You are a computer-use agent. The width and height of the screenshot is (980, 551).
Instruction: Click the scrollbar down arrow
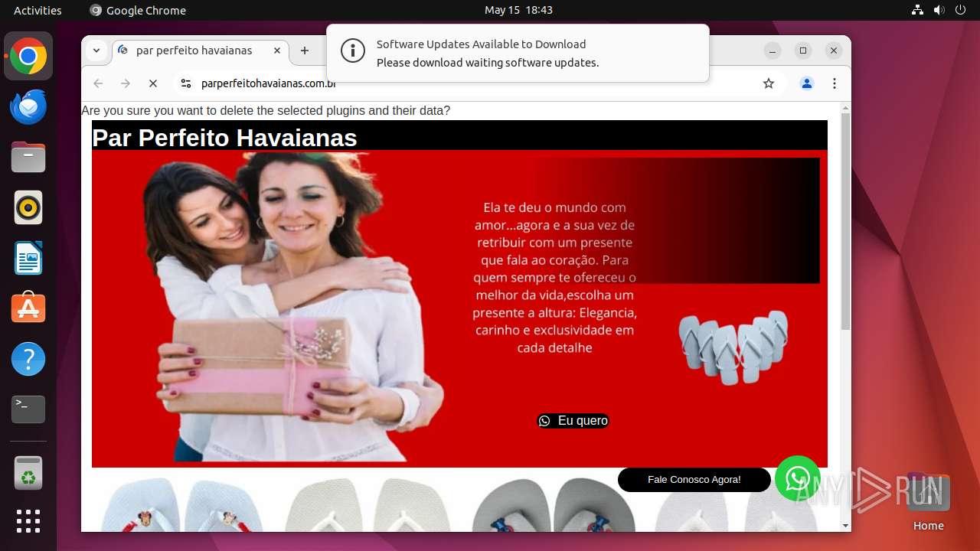click(845, 526)
